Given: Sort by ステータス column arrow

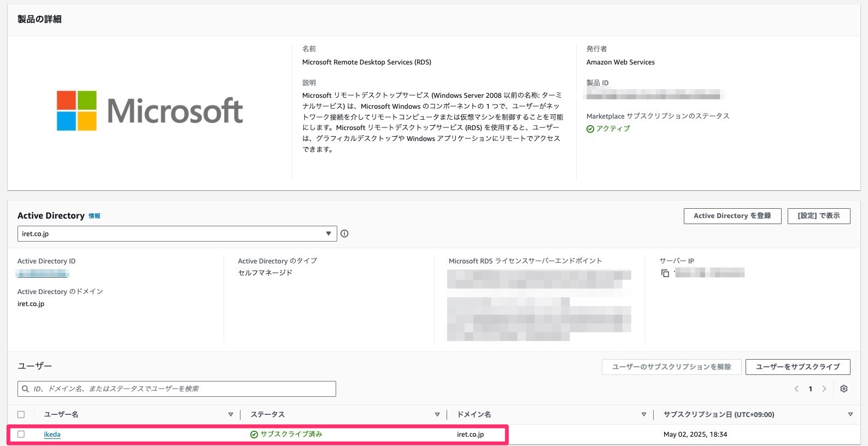Looking at the screenshot, I should pos(437,415).
